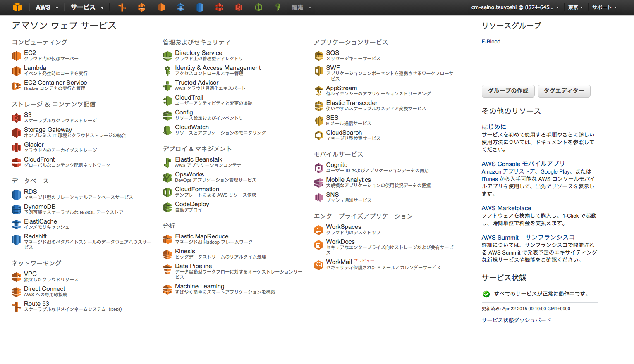The image size is (634, 364).
Task: Click the Machine Learning icon
Action: pos(167,289)
